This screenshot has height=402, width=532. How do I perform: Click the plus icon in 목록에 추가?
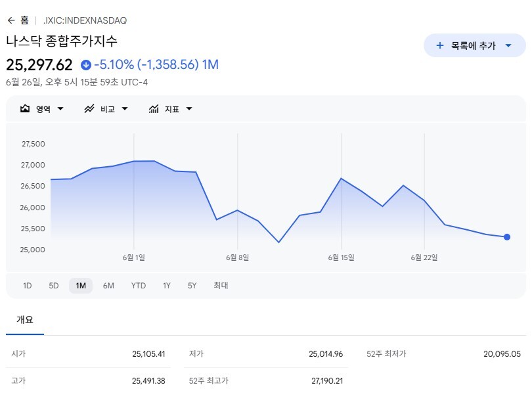click(439, 45)
